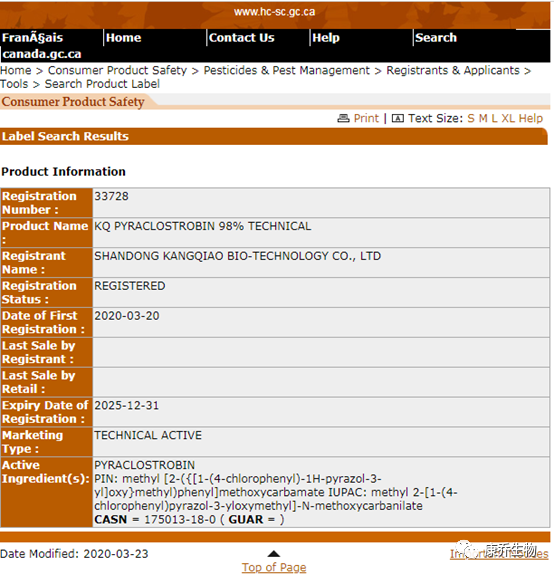Click the Active Ingredient(s) label cell

[x=47, y=492]
